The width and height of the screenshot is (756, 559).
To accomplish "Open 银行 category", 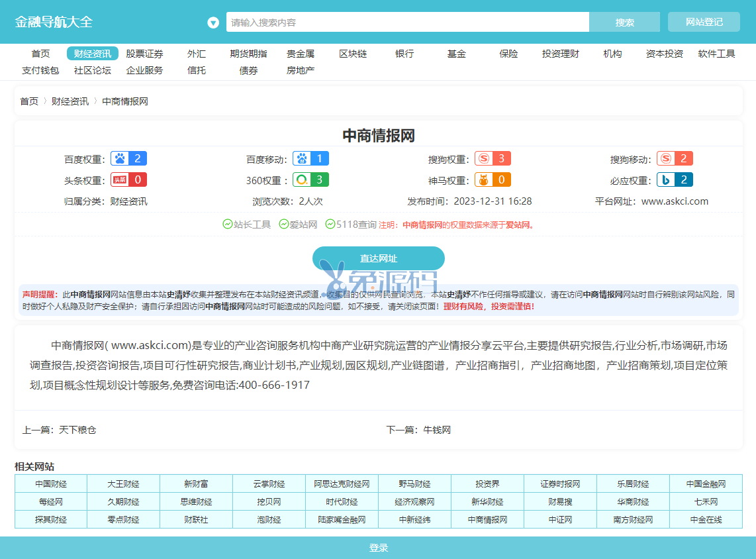I will coord(404,54).
